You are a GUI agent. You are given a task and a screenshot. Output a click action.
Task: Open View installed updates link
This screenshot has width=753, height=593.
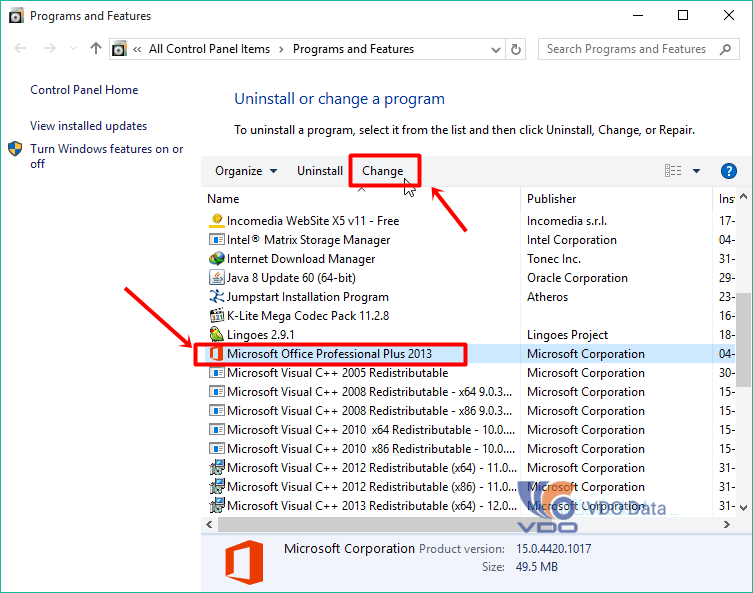88,126
